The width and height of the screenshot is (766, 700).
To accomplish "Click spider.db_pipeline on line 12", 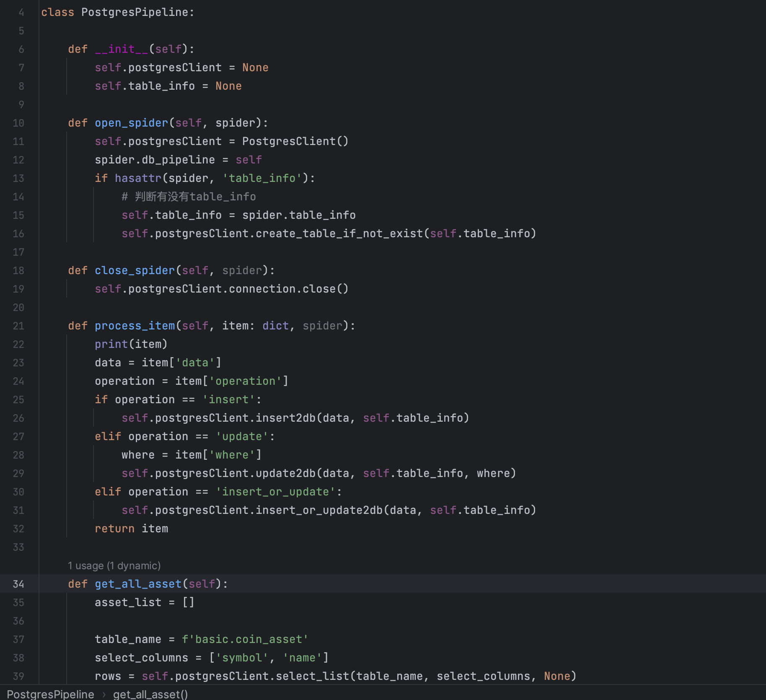I will pos(155,160).
